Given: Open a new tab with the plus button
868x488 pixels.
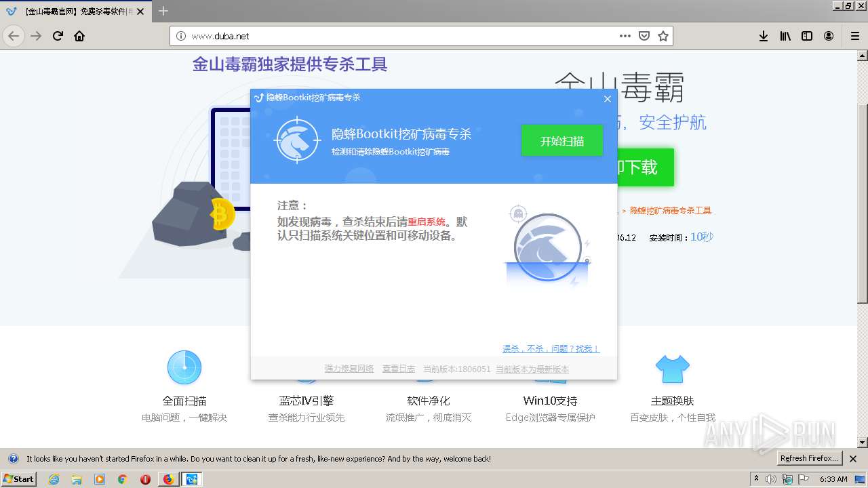Looking at the screenshot, I should [x=163, y=11].
